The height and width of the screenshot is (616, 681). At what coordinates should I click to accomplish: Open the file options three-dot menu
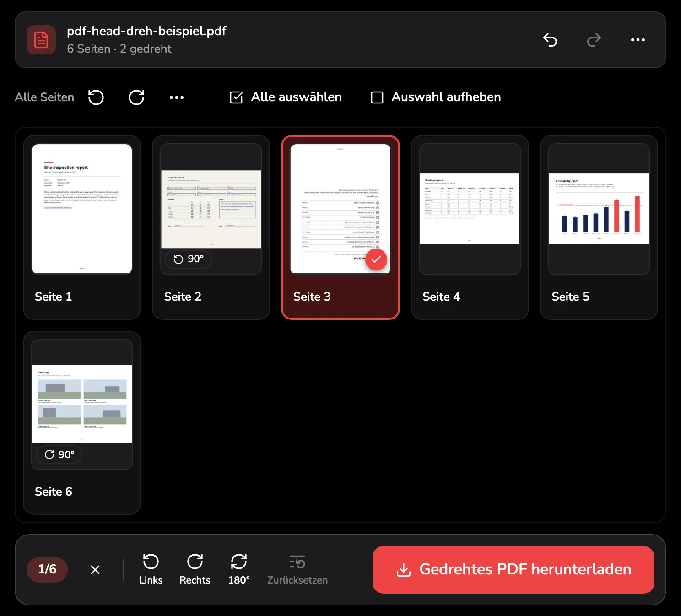click(x=638, y=40)
